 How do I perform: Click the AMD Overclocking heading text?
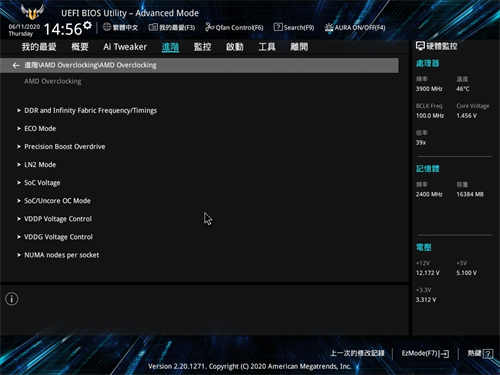[53, 81]
